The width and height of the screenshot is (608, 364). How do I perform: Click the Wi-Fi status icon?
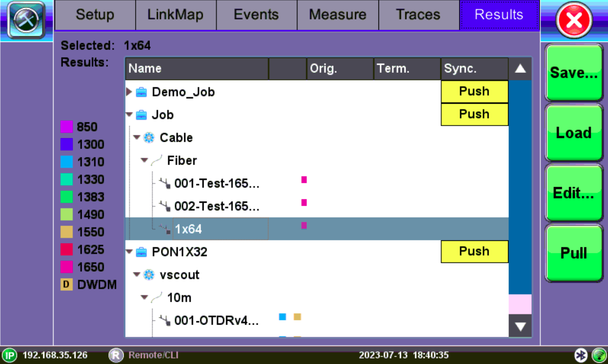pyautogui.click(x=599, y=355)
